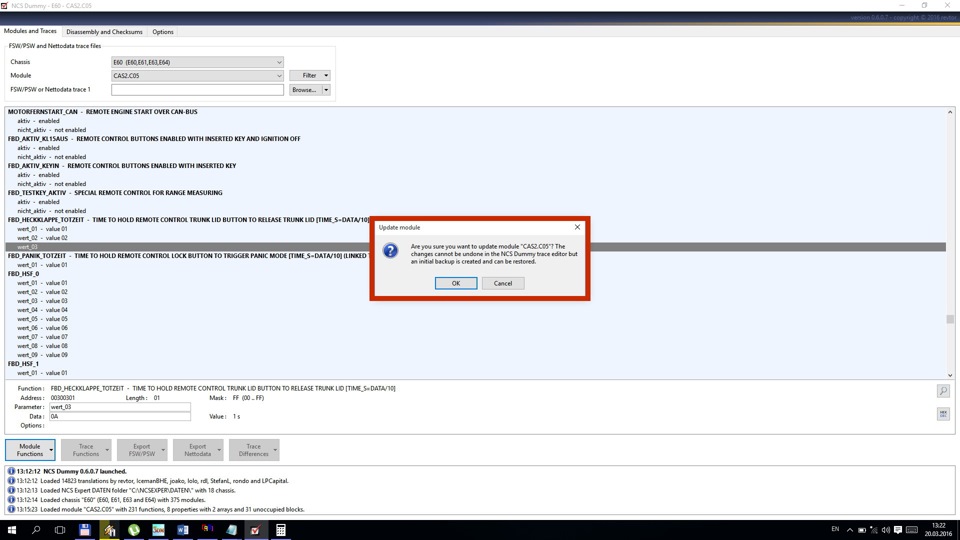Viewport: 960px width, 540px height.
Task: Switch to the Modules and Traces tab
Action: click(x=30, y=31)
